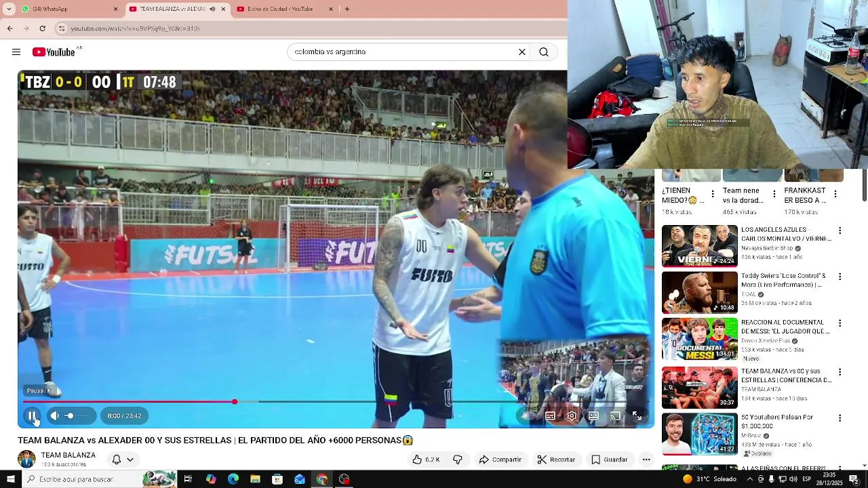Open LOS ANGELES AZULES video thumbnail
The width and height of the screenshot is (868, 488).
[699, 246]
